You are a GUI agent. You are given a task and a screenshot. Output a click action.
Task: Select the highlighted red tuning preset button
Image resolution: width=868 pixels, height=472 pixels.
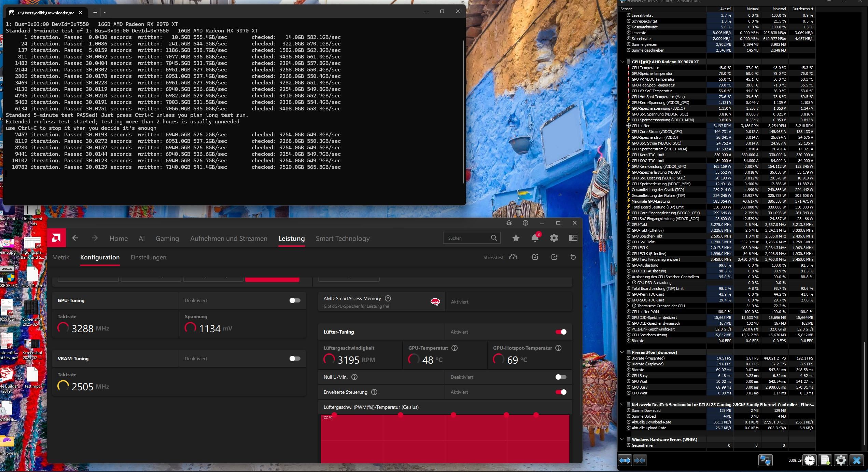(272, 279)
